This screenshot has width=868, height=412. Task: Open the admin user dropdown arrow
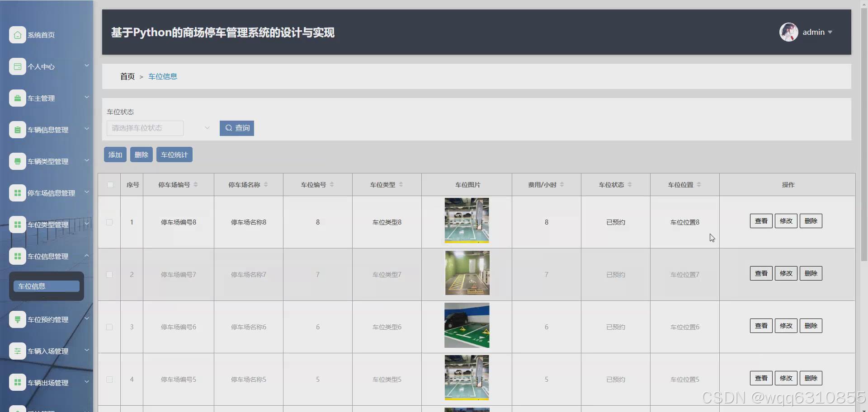pos(830,32)
